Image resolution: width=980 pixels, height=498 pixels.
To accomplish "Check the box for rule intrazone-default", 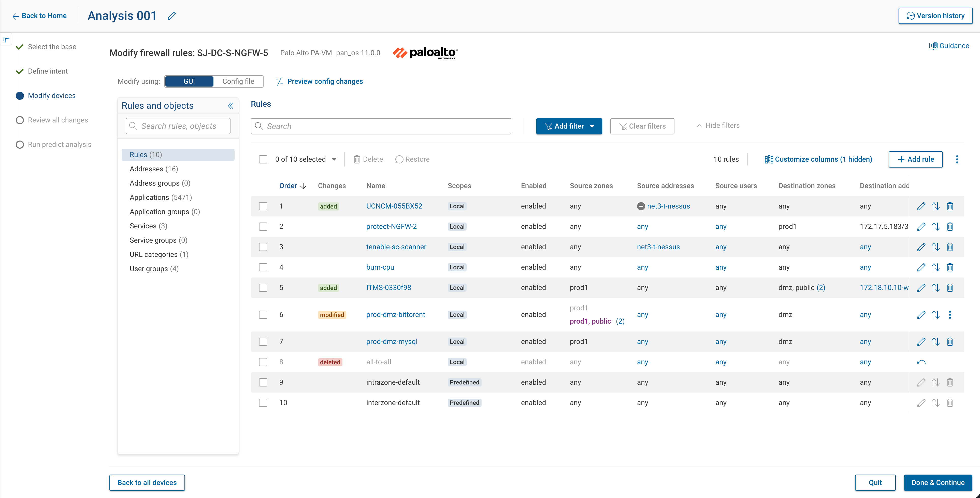I will (x=263, y=382).
